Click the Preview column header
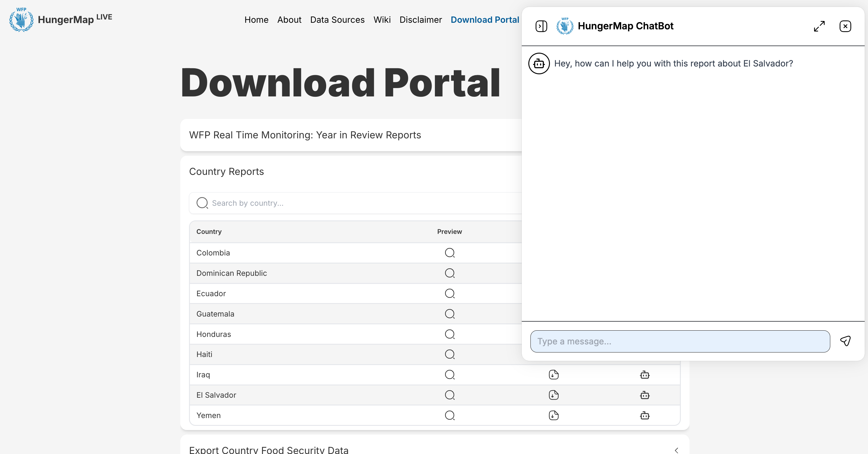Screen dimensions: 868x454 click(x=450, y=232)
